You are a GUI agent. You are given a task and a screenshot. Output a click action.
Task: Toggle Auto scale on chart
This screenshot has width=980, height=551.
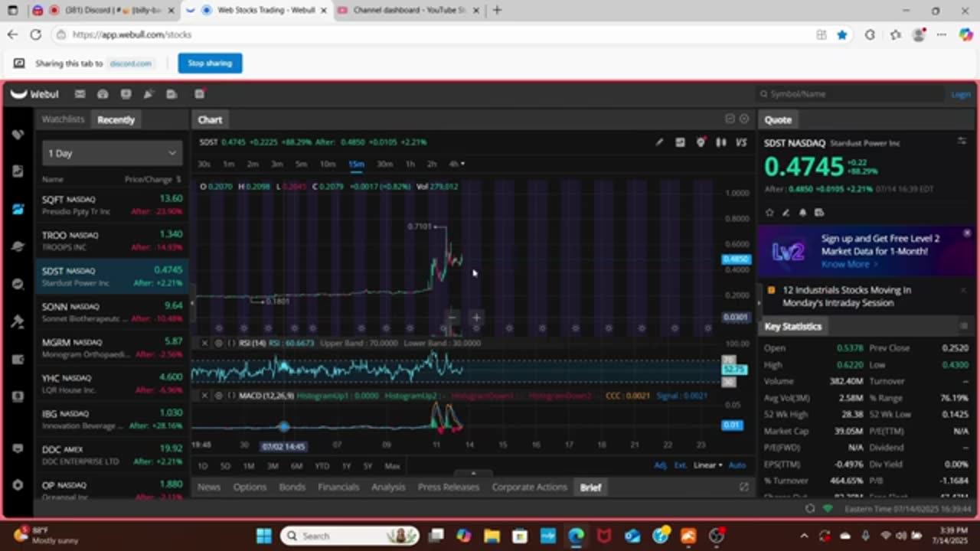pyautogui.click(x=737, y=465)
